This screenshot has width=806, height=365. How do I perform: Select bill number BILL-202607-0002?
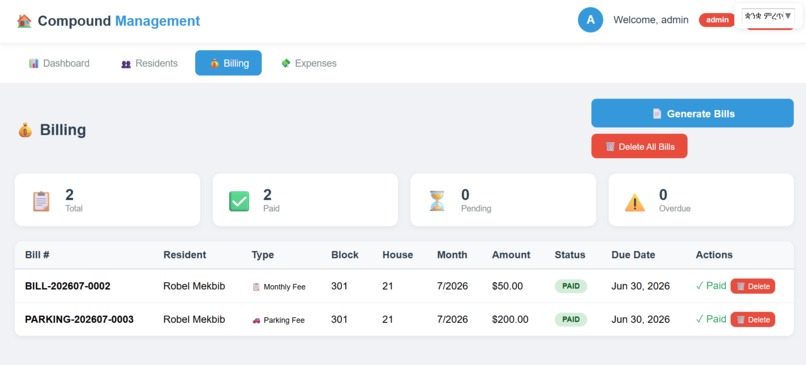click(x=67, y=286)
